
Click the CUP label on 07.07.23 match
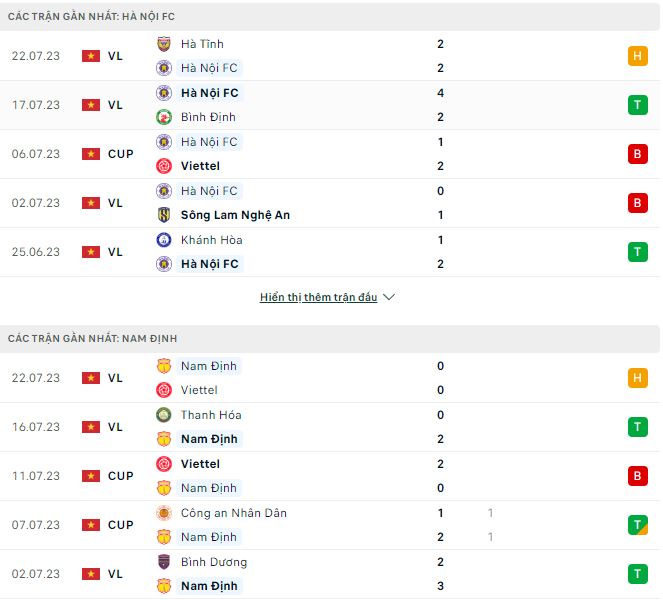tap(120, 525)
